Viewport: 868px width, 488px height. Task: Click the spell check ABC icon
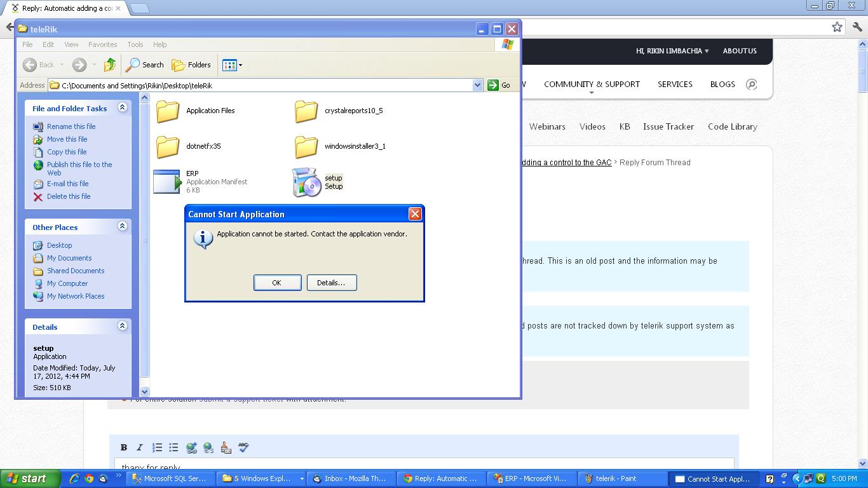coord(243,448)
